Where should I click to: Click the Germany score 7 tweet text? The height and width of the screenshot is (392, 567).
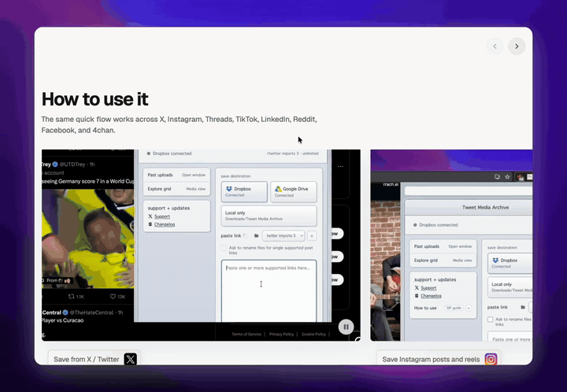88,181
